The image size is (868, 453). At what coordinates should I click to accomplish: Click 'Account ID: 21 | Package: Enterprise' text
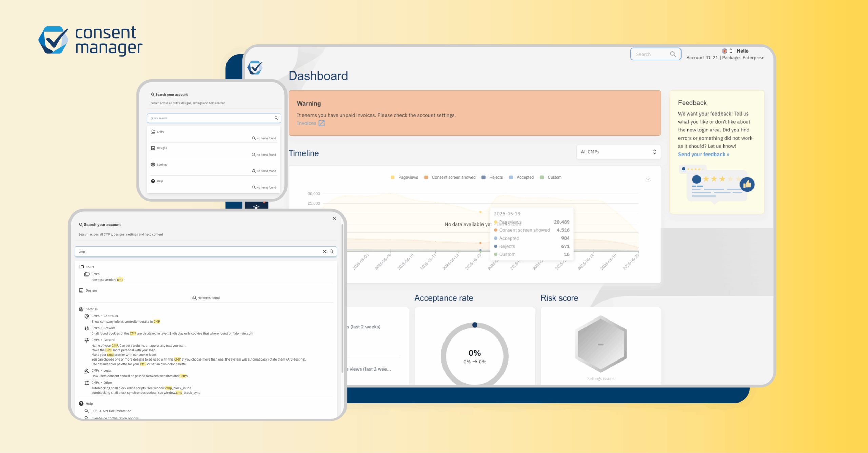[x=725, y=58]
